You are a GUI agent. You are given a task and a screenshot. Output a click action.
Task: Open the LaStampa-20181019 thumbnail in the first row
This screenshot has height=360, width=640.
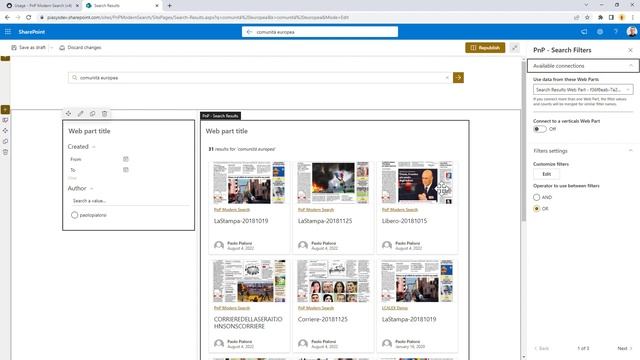(249, 182)
